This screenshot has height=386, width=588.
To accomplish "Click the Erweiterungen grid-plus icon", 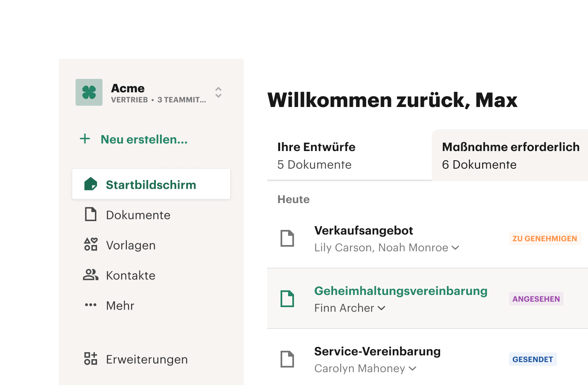I will (x=91, y=359).
